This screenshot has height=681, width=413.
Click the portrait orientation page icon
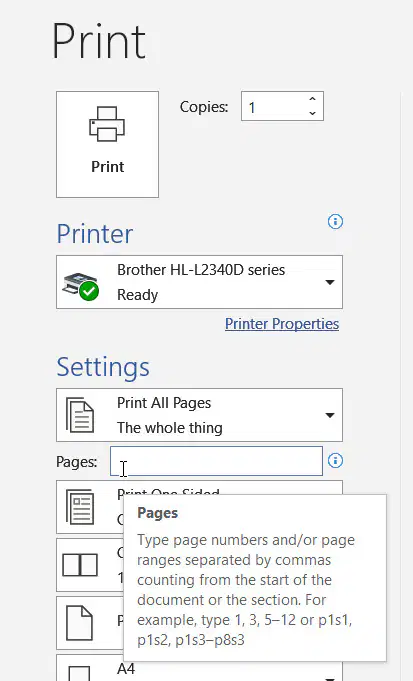coord(79,623)
